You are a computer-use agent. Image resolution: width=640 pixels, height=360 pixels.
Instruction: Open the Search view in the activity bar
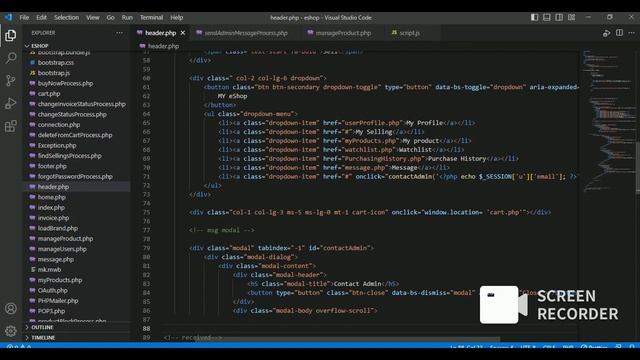click(11, 58)
